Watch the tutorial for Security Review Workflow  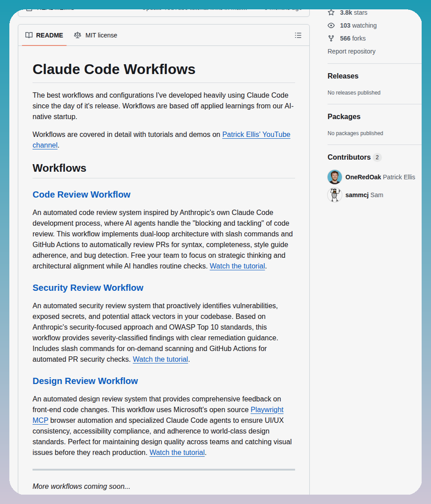point(160,359)
